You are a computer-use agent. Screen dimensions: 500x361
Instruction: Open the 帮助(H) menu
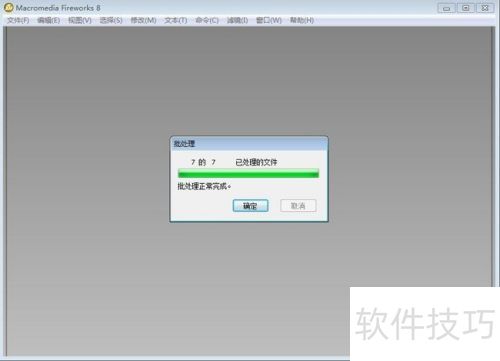click(x=302, y=20)
